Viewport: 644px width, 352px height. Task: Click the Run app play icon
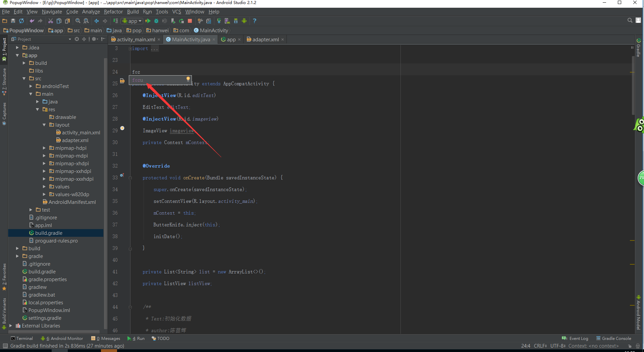(x=148, y=21)
